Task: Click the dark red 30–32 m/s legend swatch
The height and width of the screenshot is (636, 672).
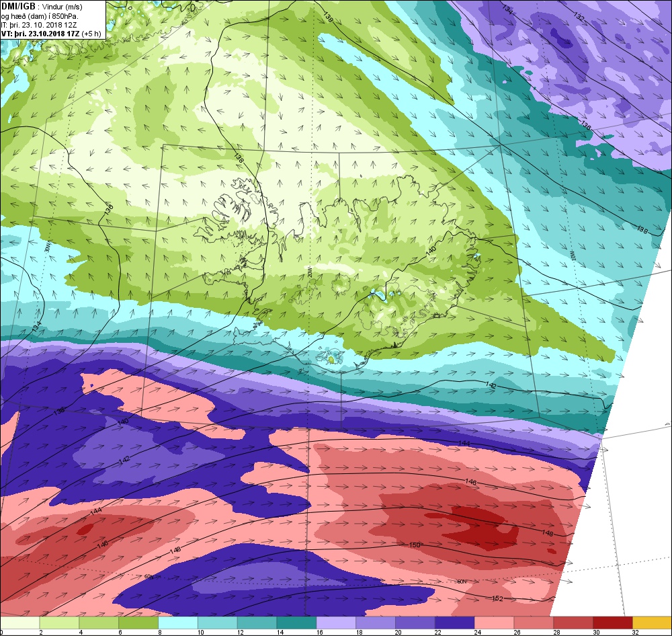Action: coord(613,623)
